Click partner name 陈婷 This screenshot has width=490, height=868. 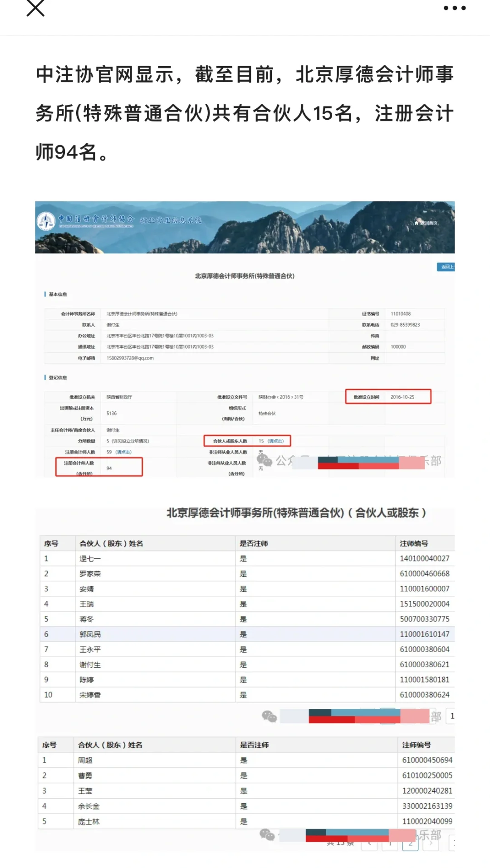pyautogui.click(x=86, y=679)
